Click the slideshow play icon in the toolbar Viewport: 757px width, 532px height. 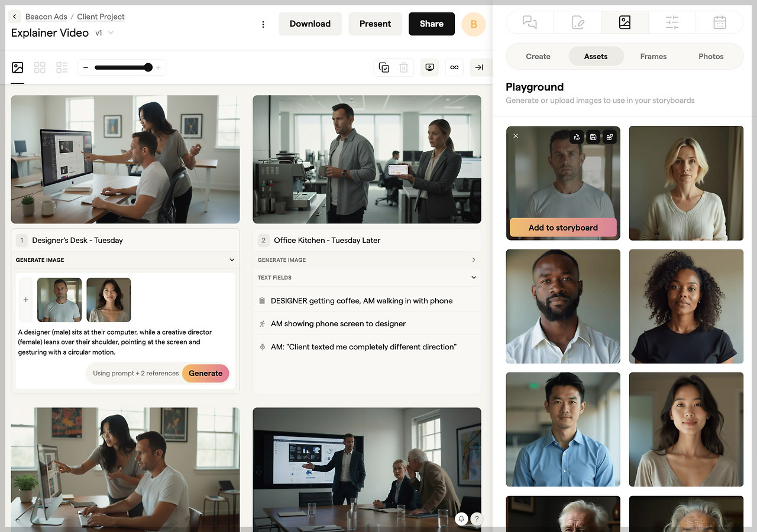(430, 67)
